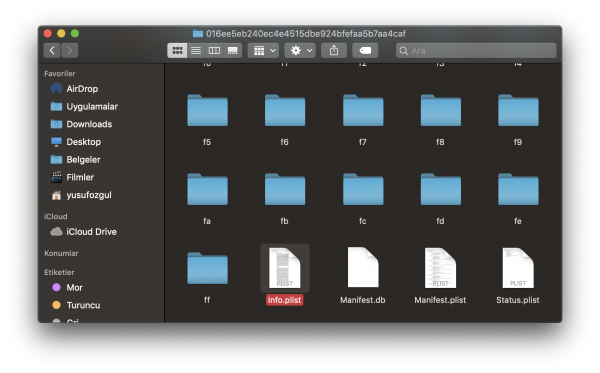
Task: Click the Manifest.plist file name label
Action: point(440,300)
